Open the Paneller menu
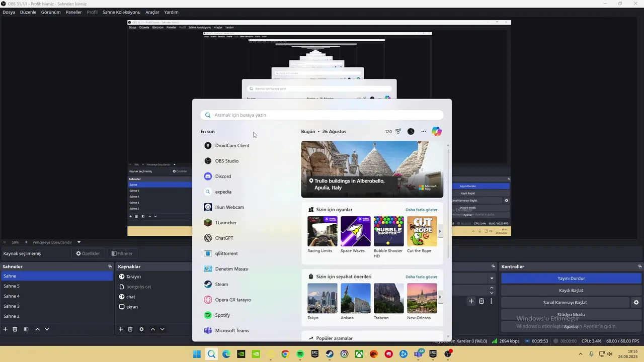 (x=73, y=12)
